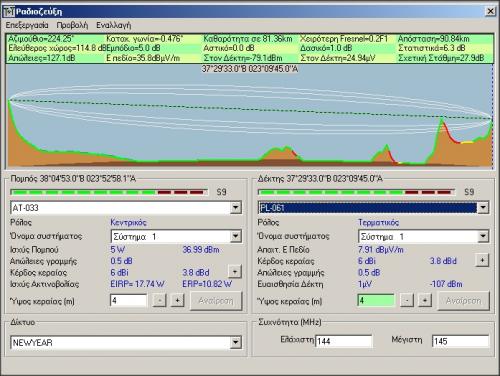The width and height of the screenshot is (500, 376).
Task: Expand receiver Σύστημα 1 system name dropdown
Action: click(483, 237)
